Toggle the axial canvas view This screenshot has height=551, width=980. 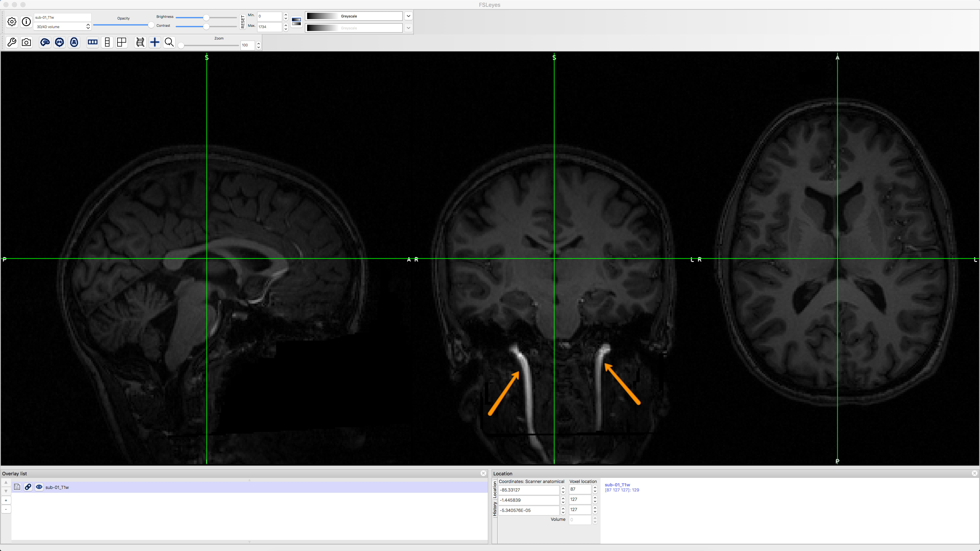pos(74,42)
